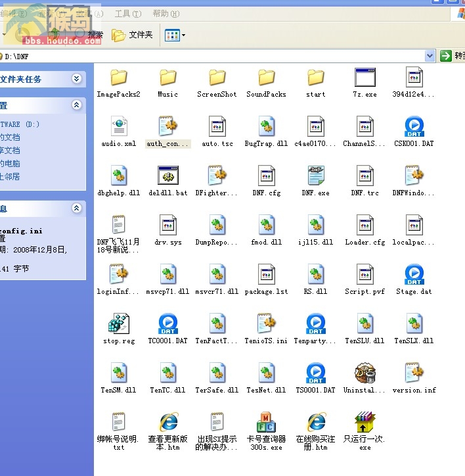Click the BugTrap.dll file
The width and height of the screenshot is (465, 476).
266,126
